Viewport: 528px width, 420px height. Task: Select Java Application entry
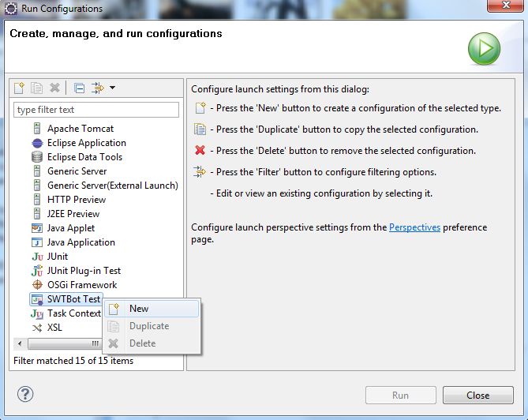coord(81,242)
